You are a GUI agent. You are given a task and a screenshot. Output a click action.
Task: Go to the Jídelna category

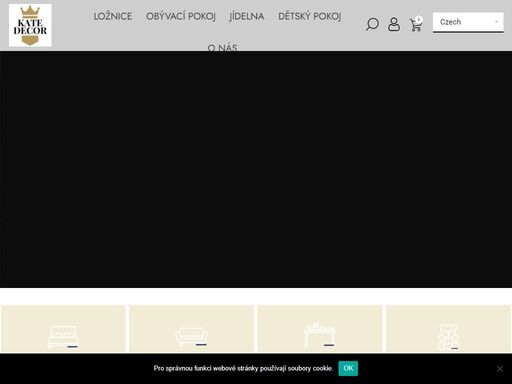(x=247, y=16)
